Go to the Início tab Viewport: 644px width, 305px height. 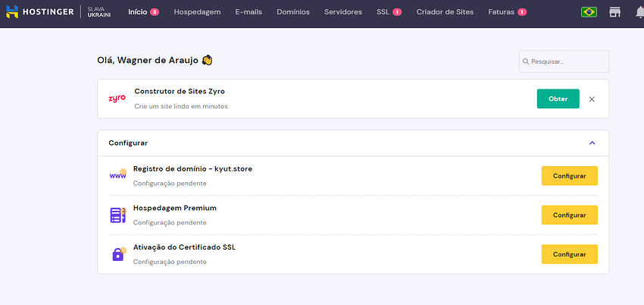point(138,12)
